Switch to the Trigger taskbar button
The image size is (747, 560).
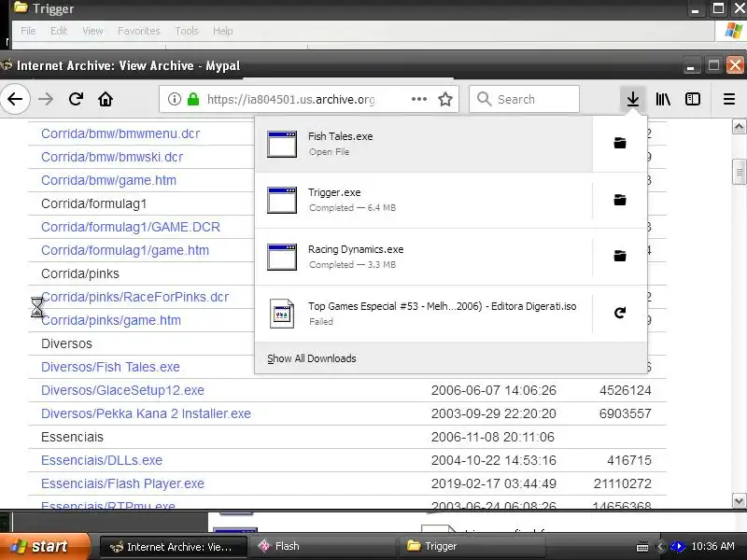[472, 547]
